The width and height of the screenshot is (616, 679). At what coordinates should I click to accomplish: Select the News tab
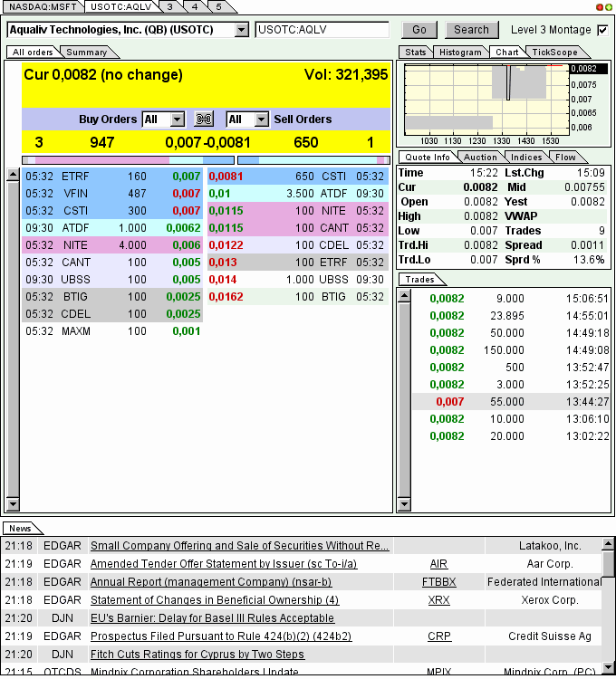point(20,529)
